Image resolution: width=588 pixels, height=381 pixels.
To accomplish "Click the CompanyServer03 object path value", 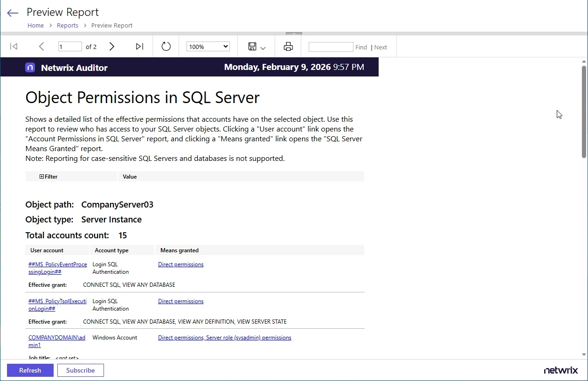I will pos(117,205).
